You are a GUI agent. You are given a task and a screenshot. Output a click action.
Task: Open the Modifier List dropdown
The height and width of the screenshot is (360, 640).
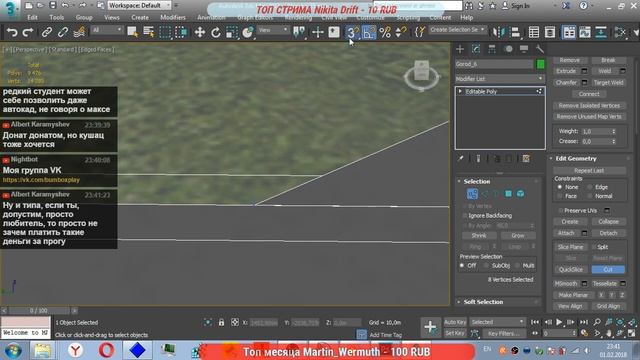(x=500, y=78)
